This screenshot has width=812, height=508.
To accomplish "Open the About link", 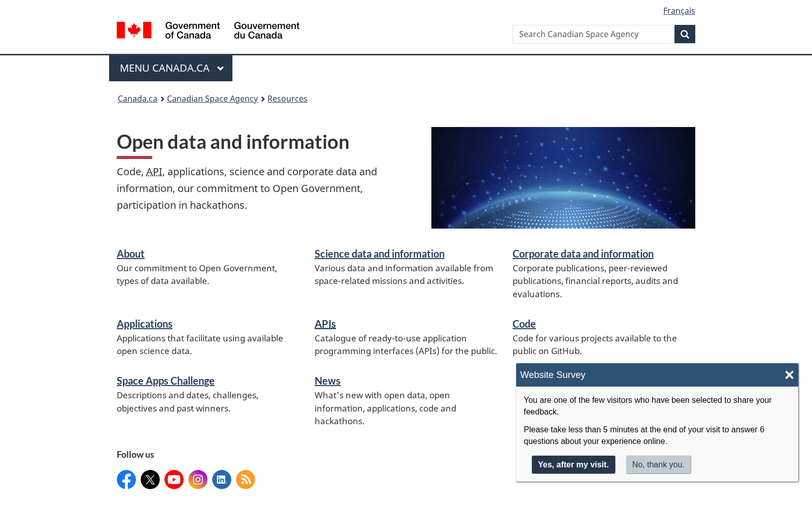I will pyautogui.click(x=130, y=253).
